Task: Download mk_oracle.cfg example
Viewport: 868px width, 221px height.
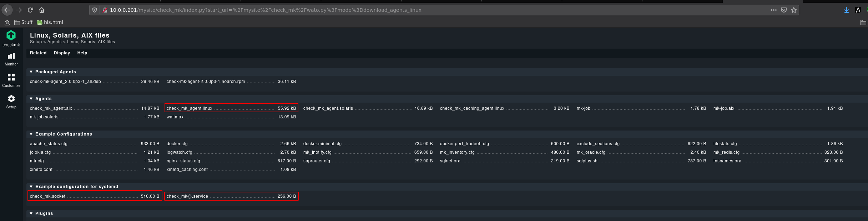Action: click(x=591, y=152)
